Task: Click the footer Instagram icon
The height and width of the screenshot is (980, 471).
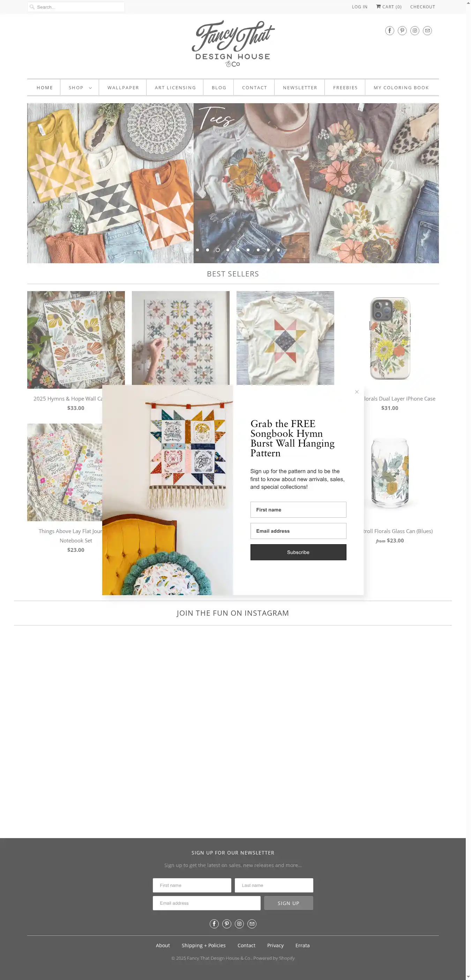Action: pyautogui.click(x=239, y=924)
